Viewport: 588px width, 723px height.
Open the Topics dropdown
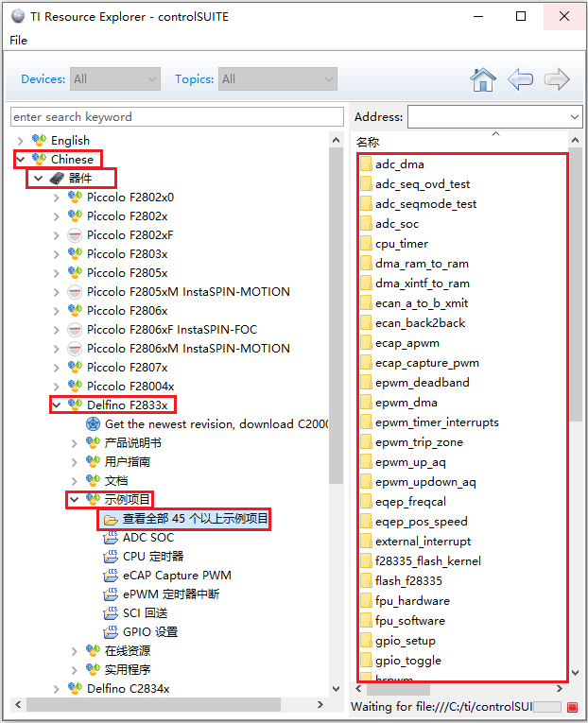point(278,78)
